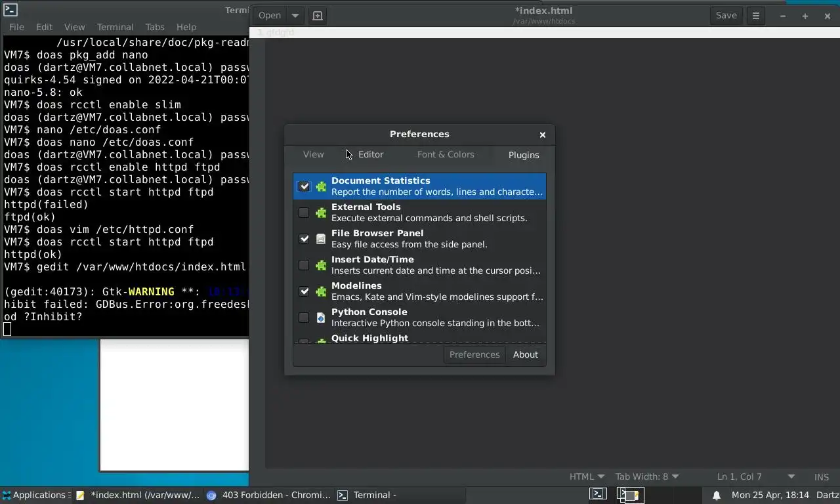Click the File Browser Panel plugin icon
The image size is (840, 504).
tap(321, 239)
